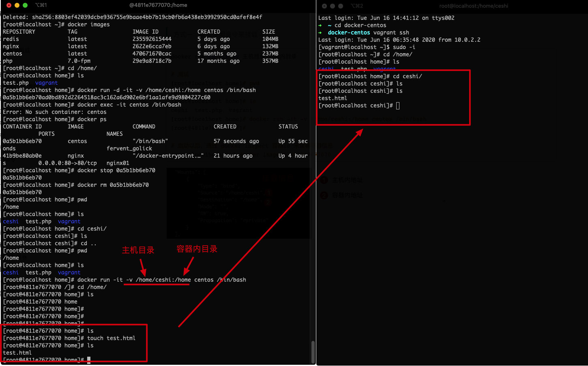Minimize the left terminal using yellow button
This screenshot has width=588, height=366.
[17, 5]
